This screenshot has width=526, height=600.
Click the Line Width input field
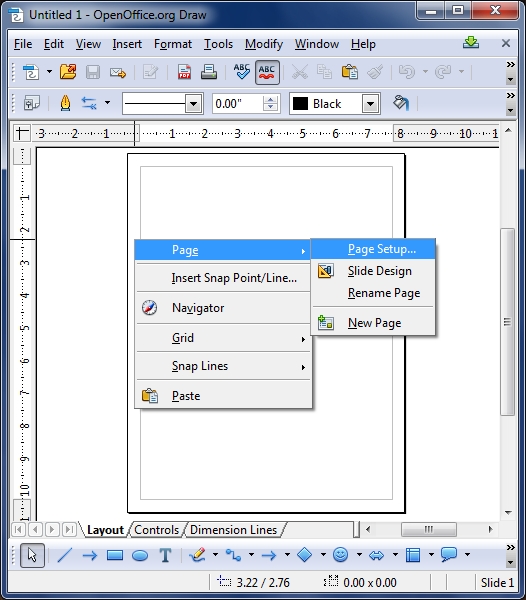[x=238, y=104]
